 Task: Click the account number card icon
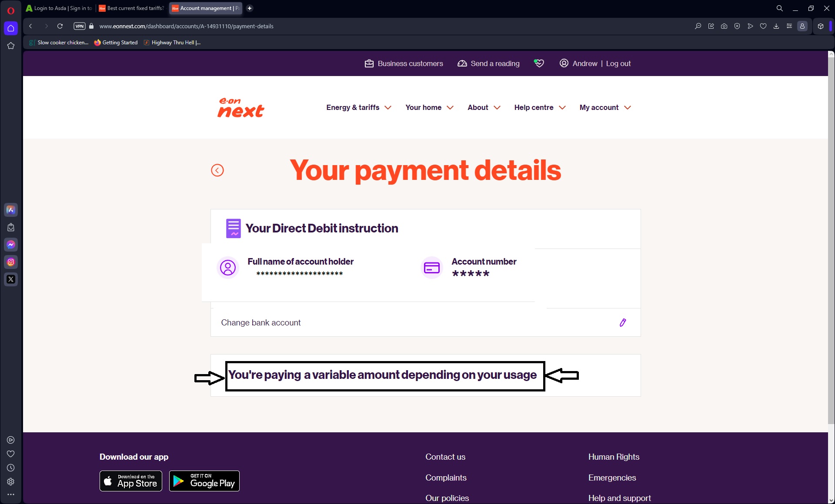(432, 268)
